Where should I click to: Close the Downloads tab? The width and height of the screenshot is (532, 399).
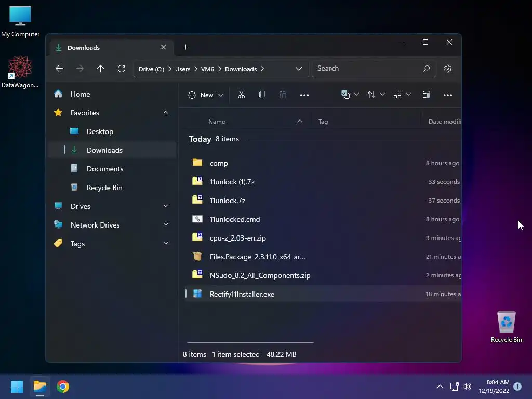point(164,47)
